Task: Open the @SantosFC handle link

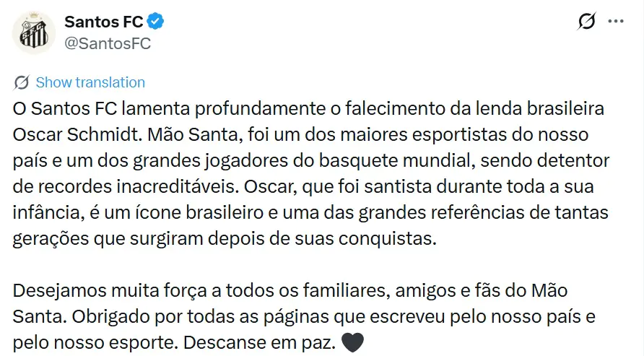Action: [107, 43]
